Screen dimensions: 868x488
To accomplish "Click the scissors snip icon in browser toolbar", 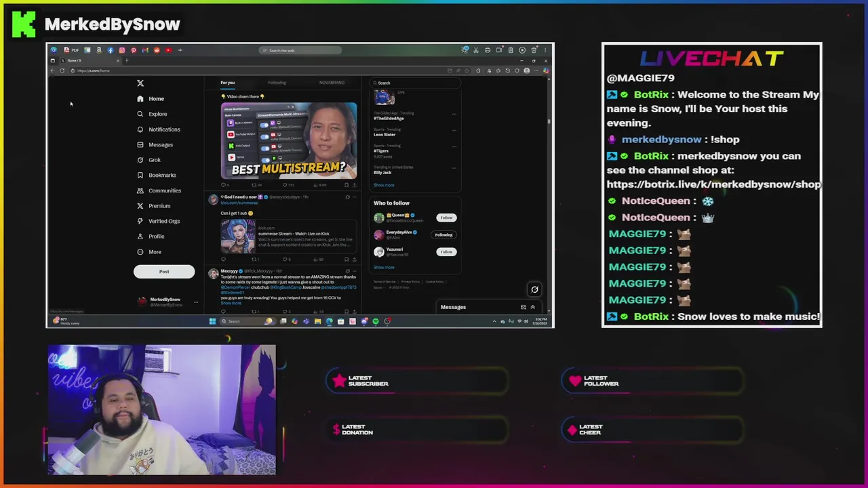I will 476,50.
